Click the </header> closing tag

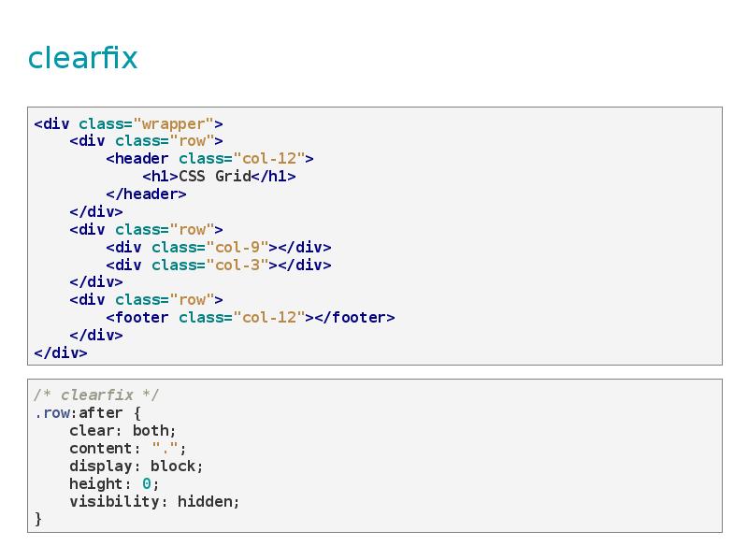click(146, 194)
